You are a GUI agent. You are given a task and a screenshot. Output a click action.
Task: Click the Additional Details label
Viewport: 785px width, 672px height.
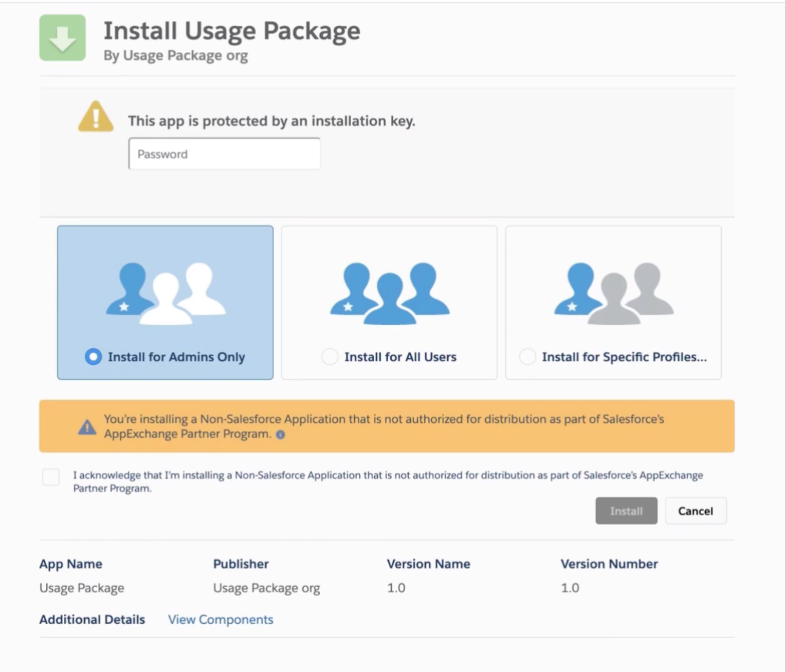92,620
